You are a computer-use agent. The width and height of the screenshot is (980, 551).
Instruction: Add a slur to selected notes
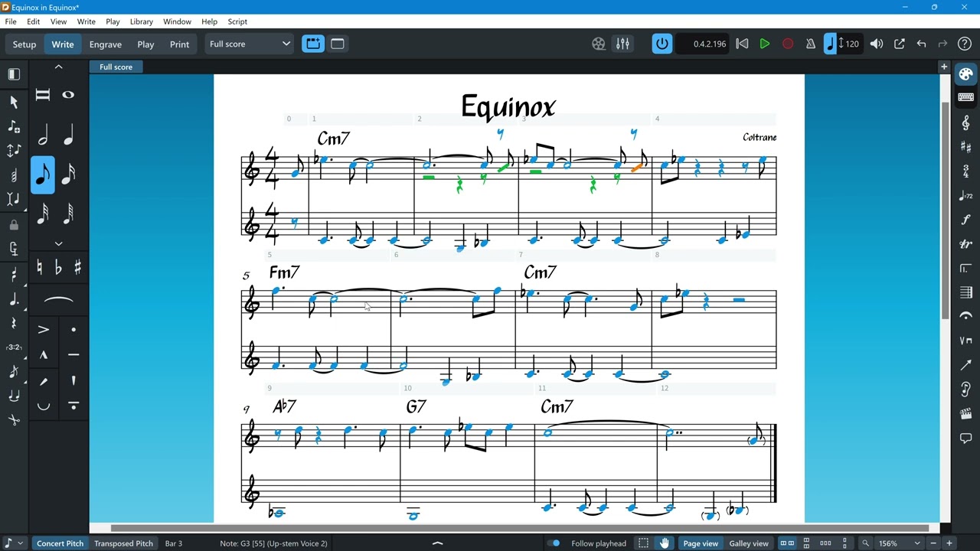point(58,300)
